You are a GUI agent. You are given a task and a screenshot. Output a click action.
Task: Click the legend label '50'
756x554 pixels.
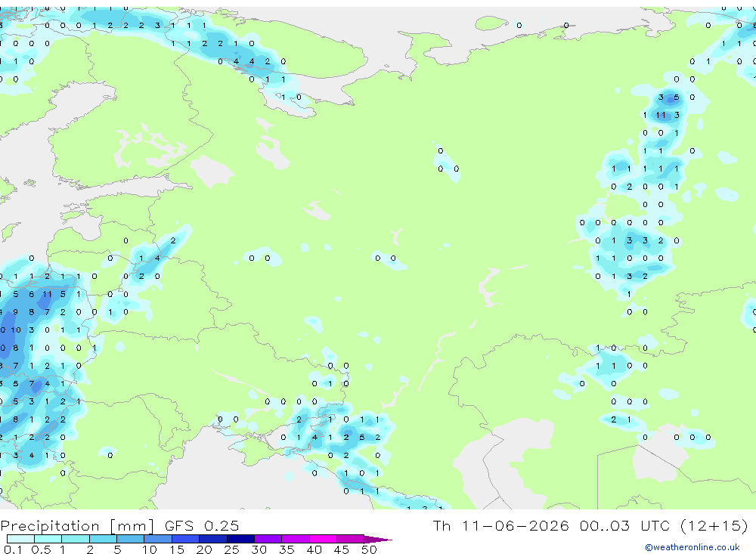pos(369,549)
